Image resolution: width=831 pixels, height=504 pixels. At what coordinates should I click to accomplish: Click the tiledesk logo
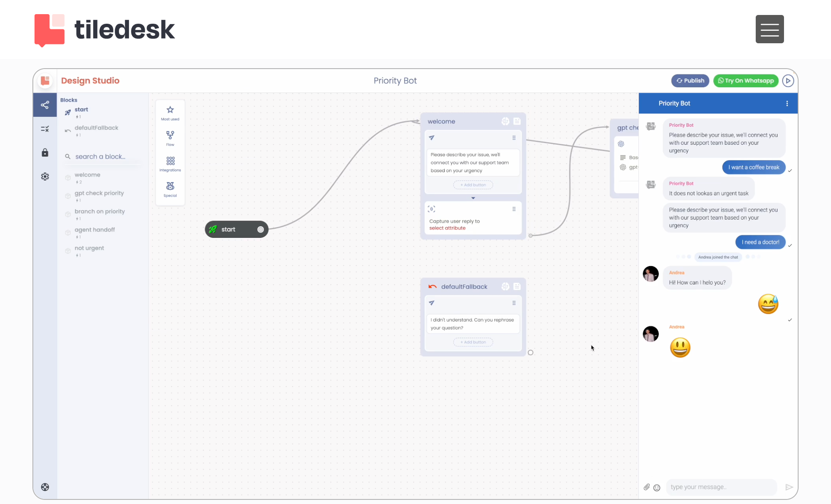(x=104, y=30)
